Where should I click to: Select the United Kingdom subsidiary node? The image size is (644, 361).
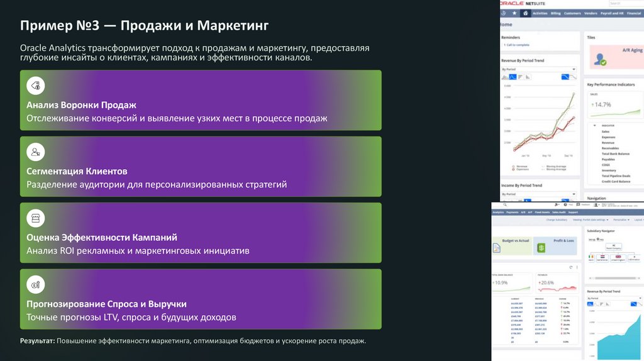pyautogui.click(x=618, y=258)
